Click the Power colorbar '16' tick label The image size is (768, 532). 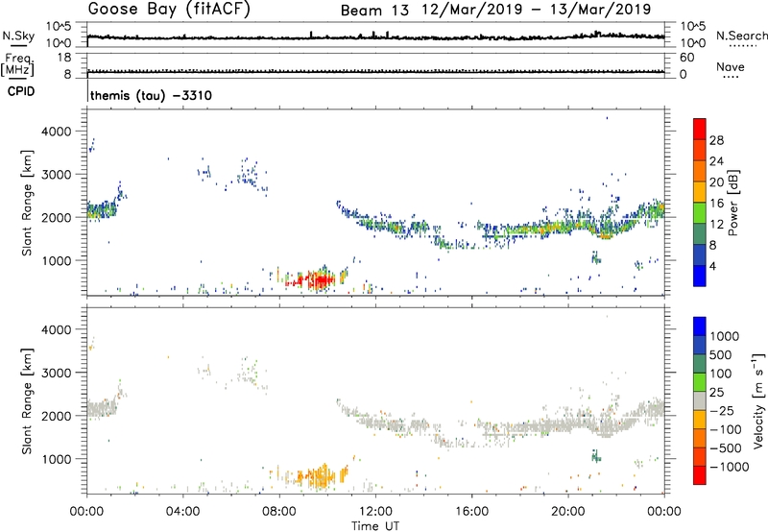tap(716, 204)
